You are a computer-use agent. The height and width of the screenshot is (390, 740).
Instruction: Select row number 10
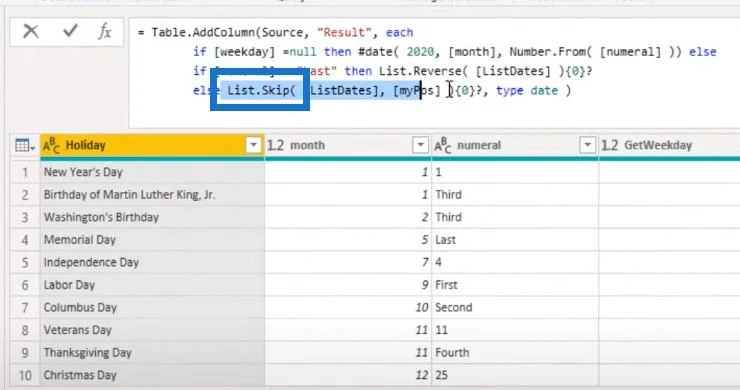pyautogui.click(x=25, y=375)
